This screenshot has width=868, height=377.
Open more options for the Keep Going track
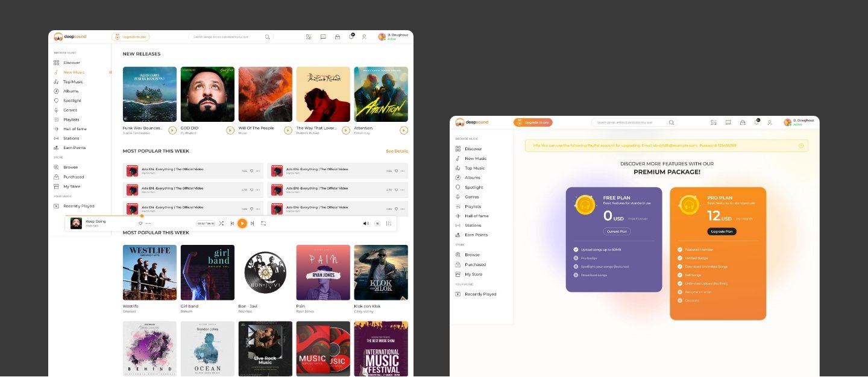point(148,223)
